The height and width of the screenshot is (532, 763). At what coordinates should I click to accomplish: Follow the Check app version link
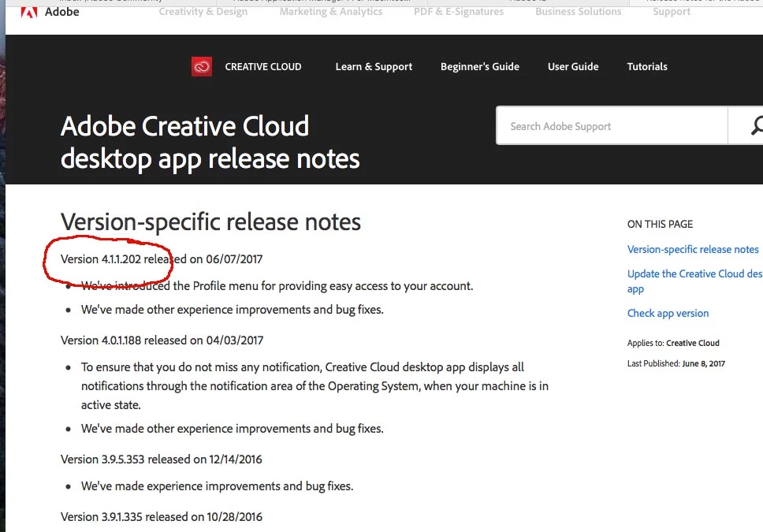pos(668,313)
